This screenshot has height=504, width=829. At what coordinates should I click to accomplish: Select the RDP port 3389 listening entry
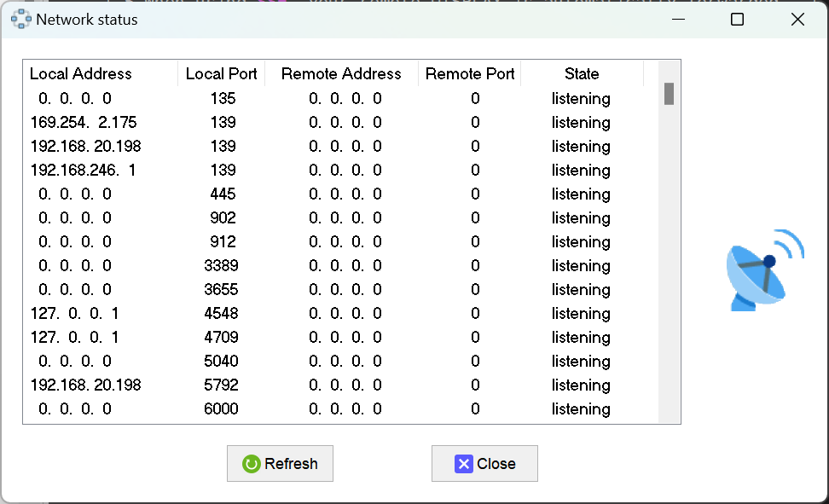(256, 265)
